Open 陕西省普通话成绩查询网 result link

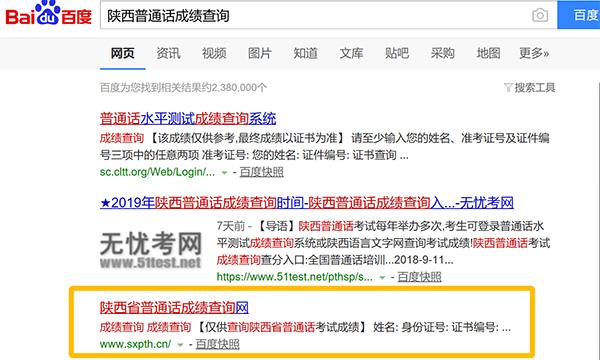174,308
